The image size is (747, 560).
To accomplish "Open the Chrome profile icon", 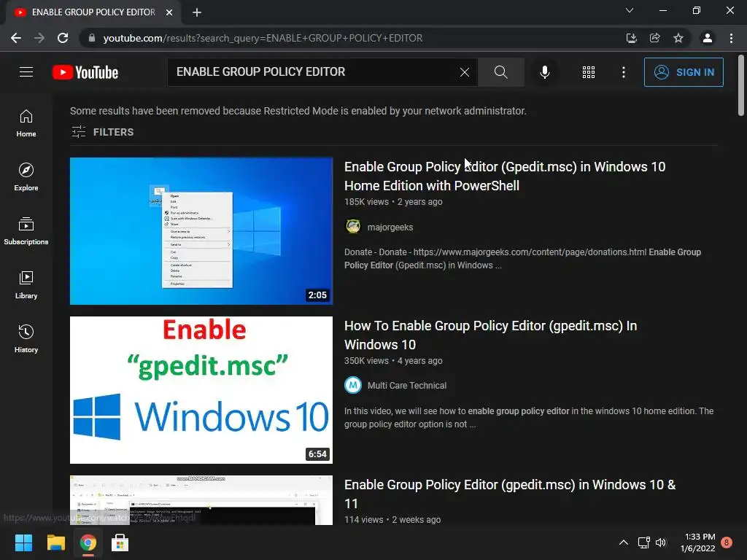I will [708, 38].
